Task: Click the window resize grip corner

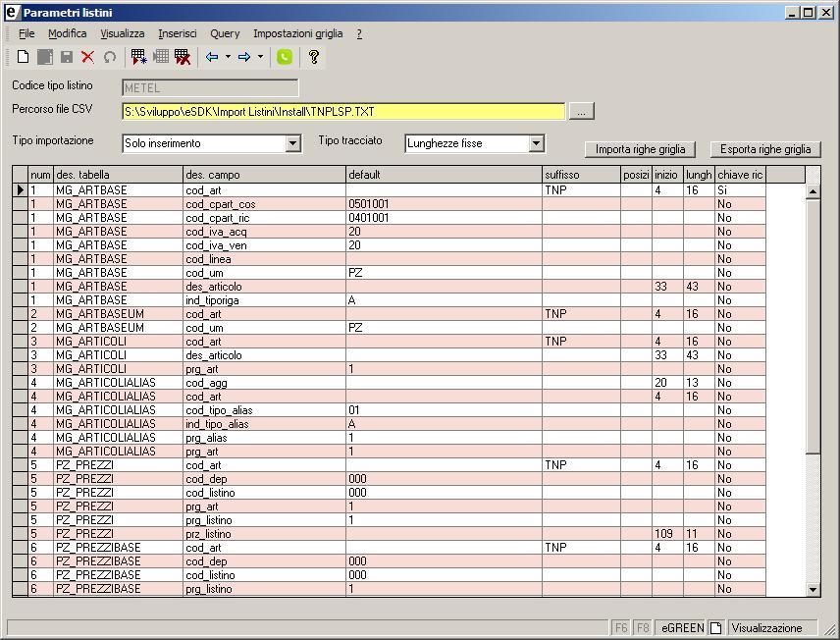Action: click(830, 629)
